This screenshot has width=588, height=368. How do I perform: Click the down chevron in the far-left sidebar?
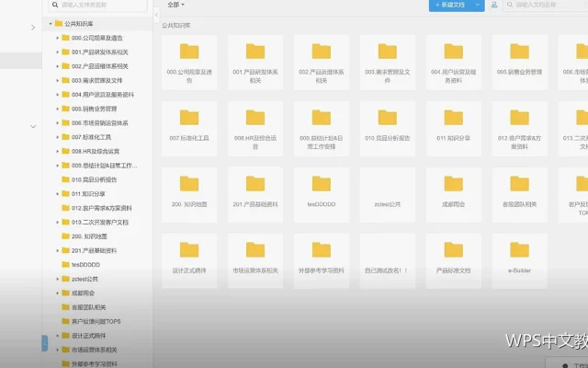(33, 127)
